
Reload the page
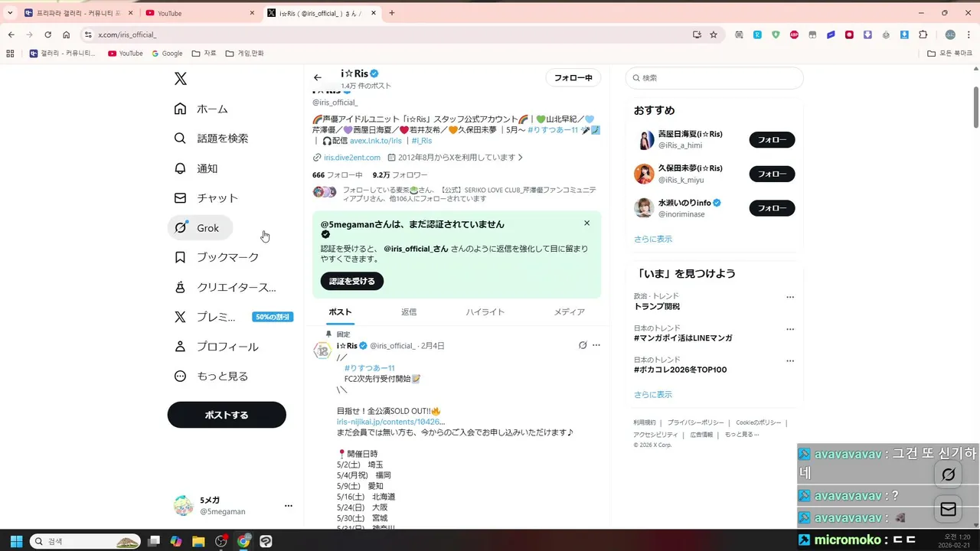[47, 34]
